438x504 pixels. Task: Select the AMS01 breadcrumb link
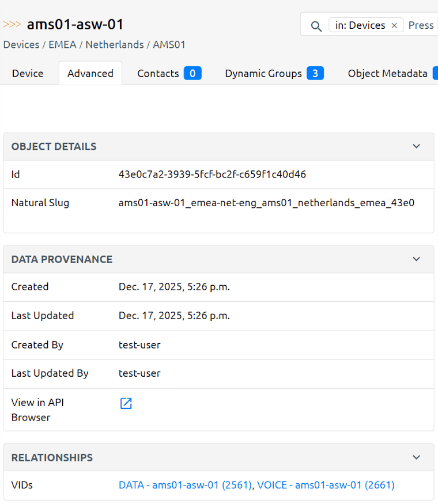(x=169, y=44)
